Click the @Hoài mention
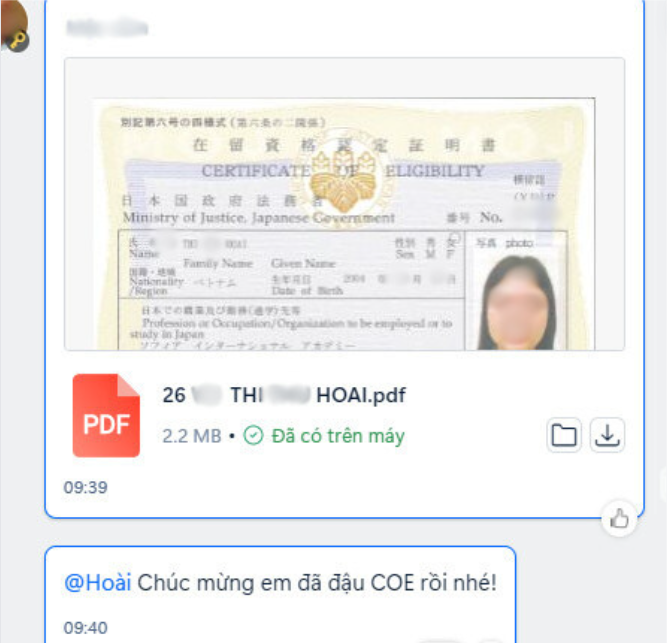 click(x=97, y=583)
